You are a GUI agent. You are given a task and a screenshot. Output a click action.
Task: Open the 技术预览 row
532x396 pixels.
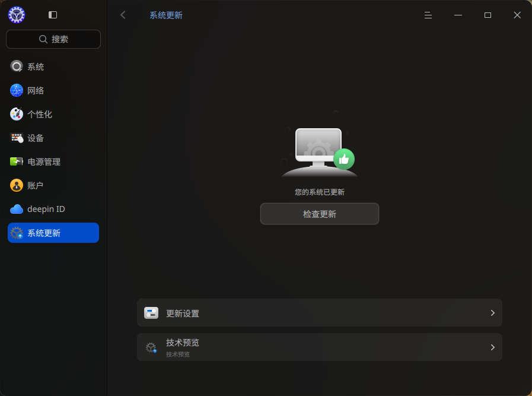coord(320,347)
